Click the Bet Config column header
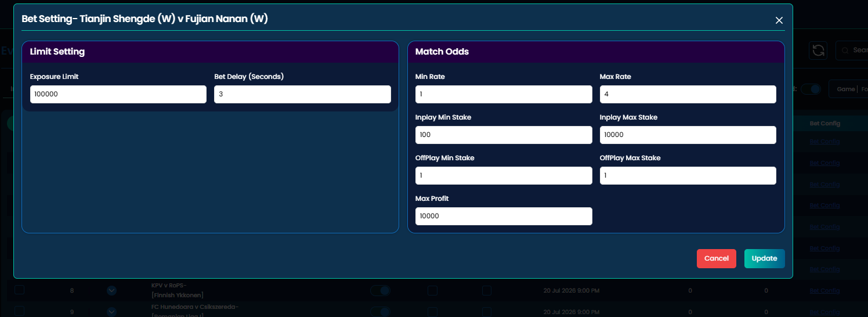 pos(824,123)
